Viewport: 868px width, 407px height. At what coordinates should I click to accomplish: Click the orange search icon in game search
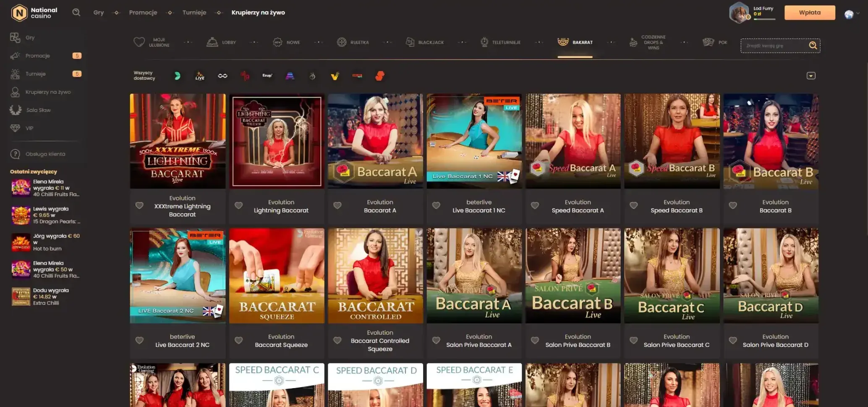click(813, 46)
